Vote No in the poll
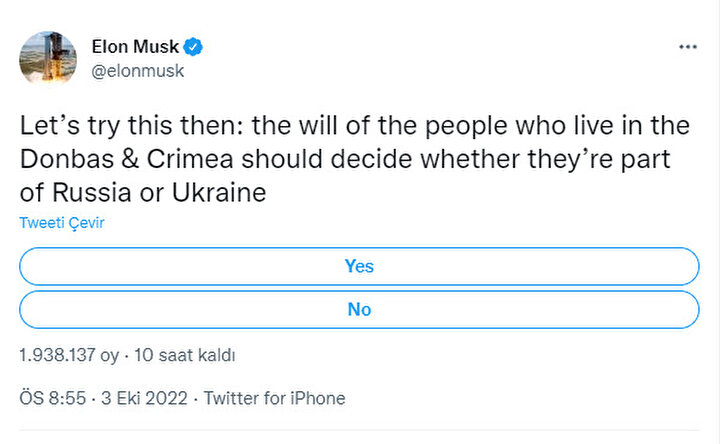The image size is (720, 444). 359,309
